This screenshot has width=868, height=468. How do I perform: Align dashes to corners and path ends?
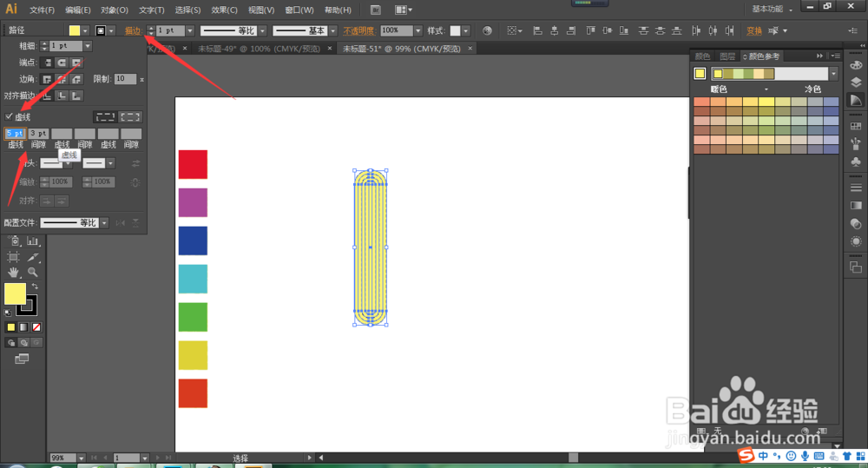130,117
